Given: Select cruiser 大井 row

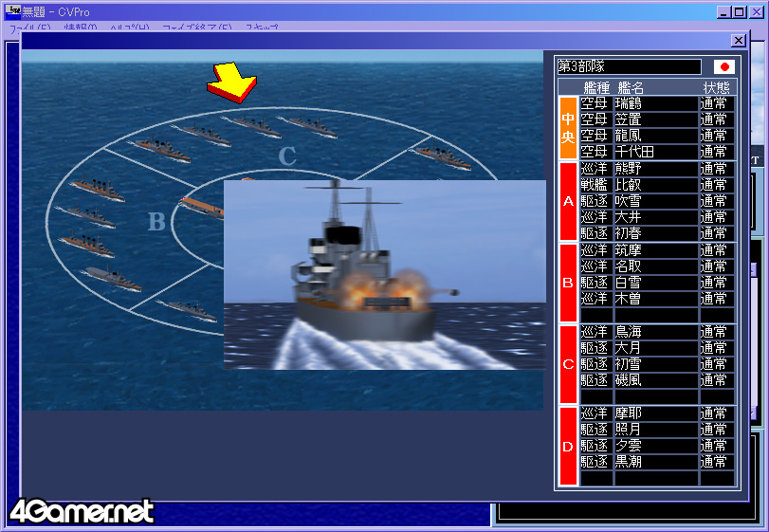Looking at the screenshot, I should coord(657,217).
